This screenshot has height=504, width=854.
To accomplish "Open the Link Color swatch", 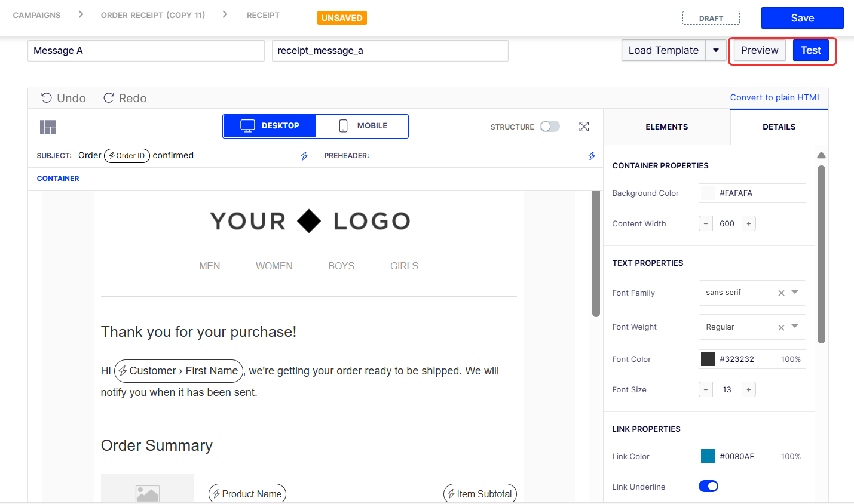I will [x=708, y=456].
